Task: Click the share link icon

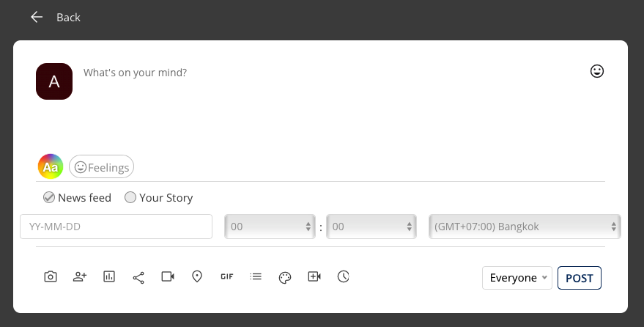Action: (x=138, y=278)
